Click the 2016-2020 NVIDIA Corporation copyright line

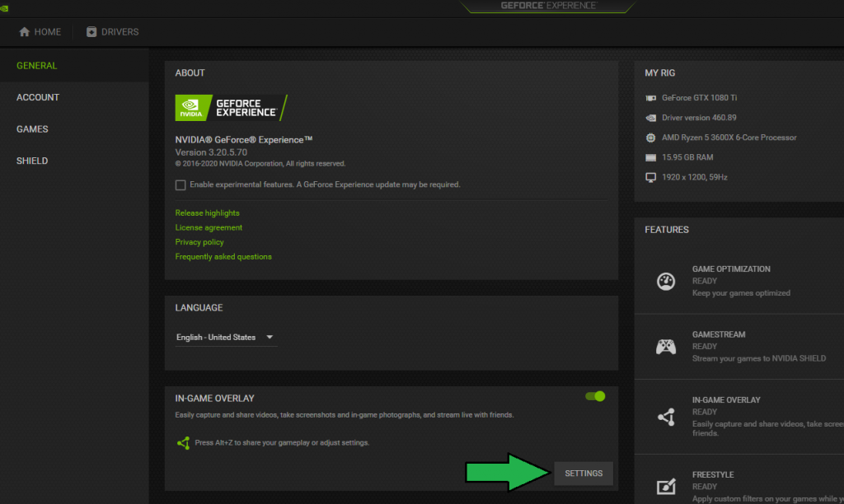260,164
